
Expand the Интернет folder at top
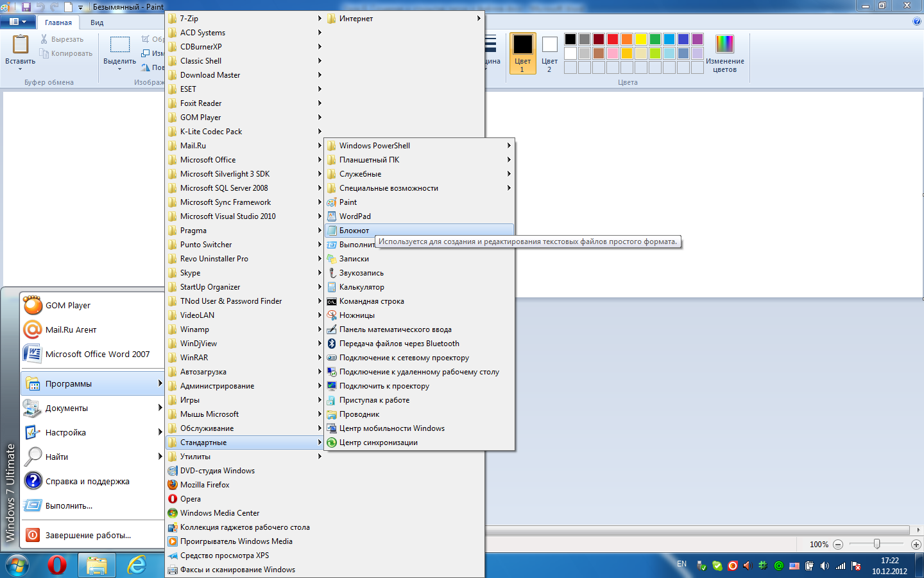(404, 19)
